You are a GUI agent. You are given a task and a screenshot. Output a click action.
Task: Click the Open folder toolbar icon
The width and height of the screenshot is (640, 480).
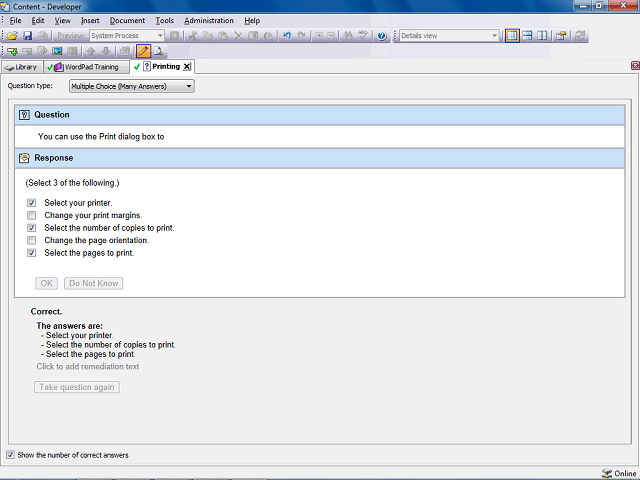[x=13, y=36]
